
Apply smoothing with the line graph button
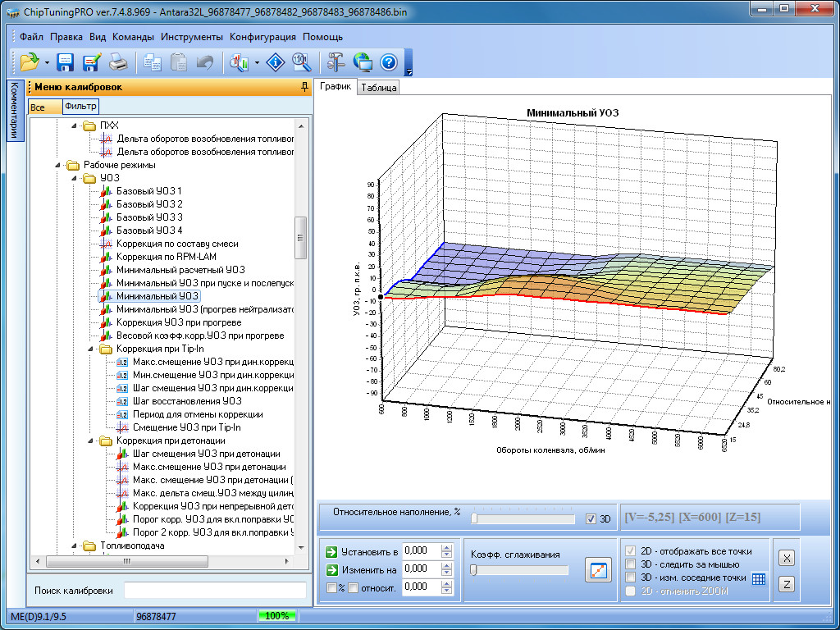(x=598, y=570)
